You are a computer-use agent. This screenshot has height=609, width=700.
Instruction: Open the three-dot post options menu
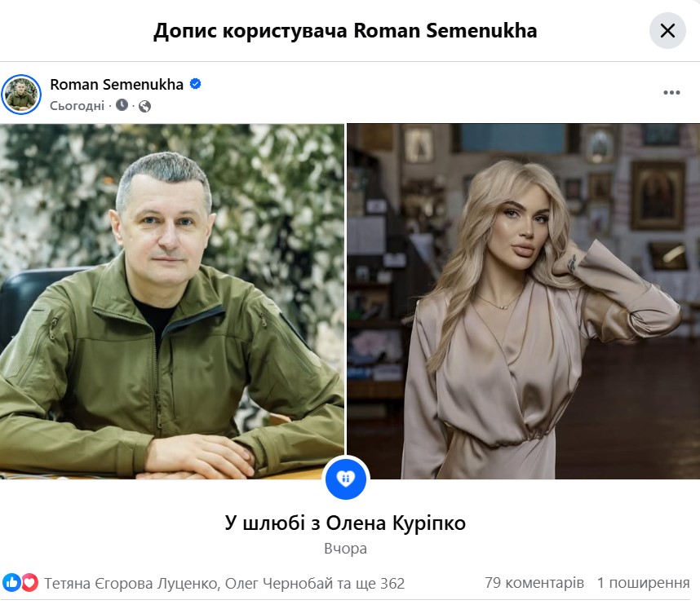click(x=671, y=93)
